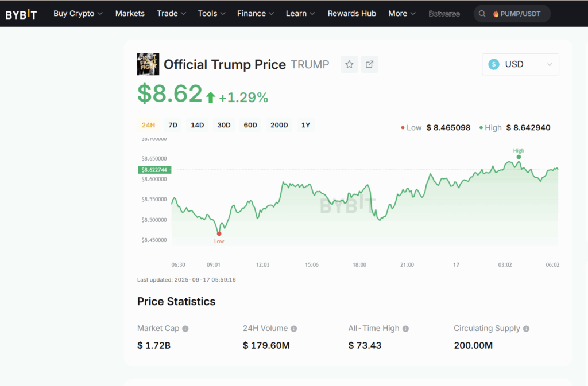Click the 24H Volume info icon
Viewport: 588px width, 386px height.
[x=294, y=329]
